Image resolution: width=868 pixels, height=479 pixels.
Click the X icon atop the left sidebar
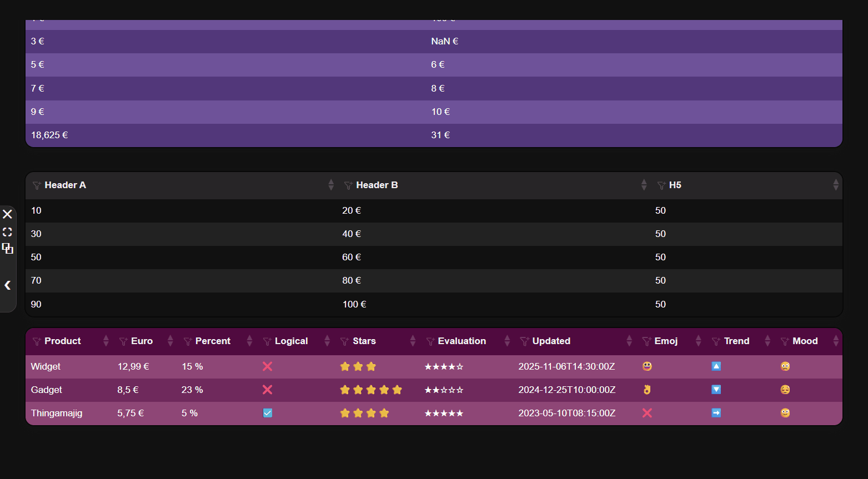coord(7,214)
